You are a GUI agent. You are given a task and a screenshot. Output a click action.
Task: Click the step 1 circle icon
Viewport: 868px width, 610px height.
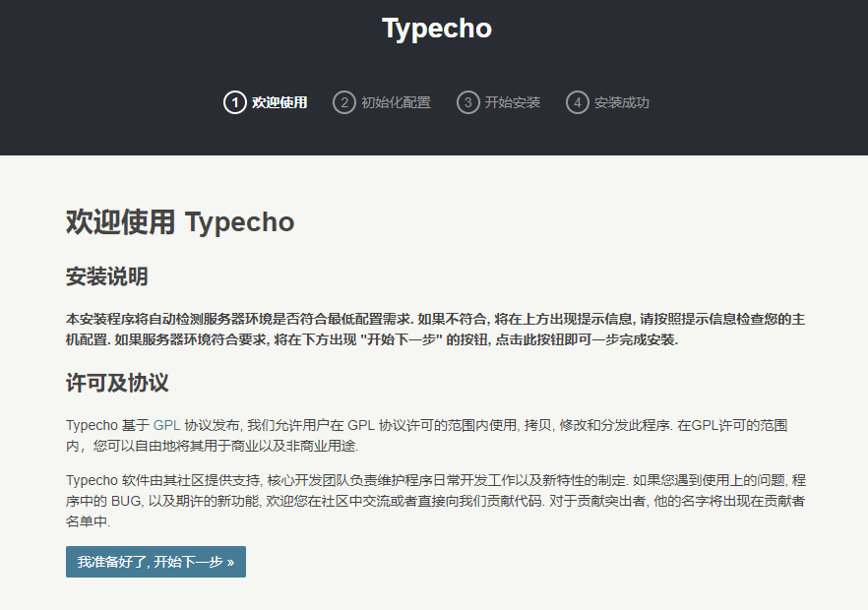pyautogui.click(x=234, y=102)
